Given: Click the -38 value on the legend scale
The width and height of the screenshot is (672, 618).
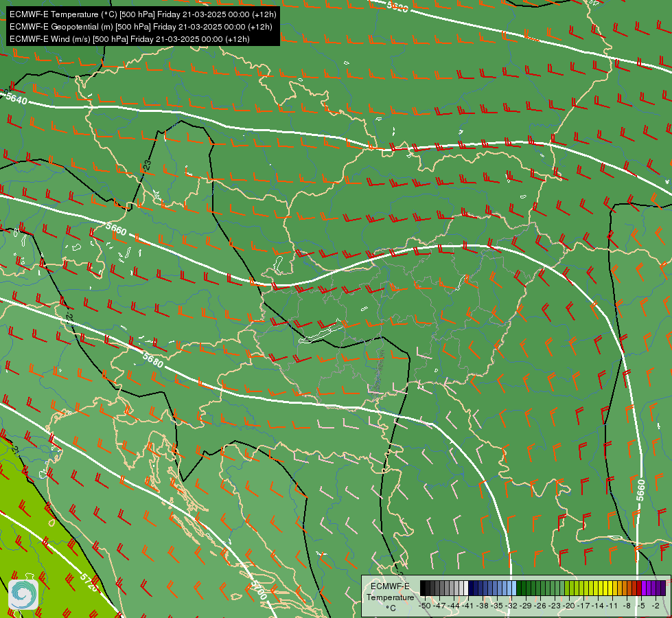Looking at the screenshot, I should pos(483,606).
